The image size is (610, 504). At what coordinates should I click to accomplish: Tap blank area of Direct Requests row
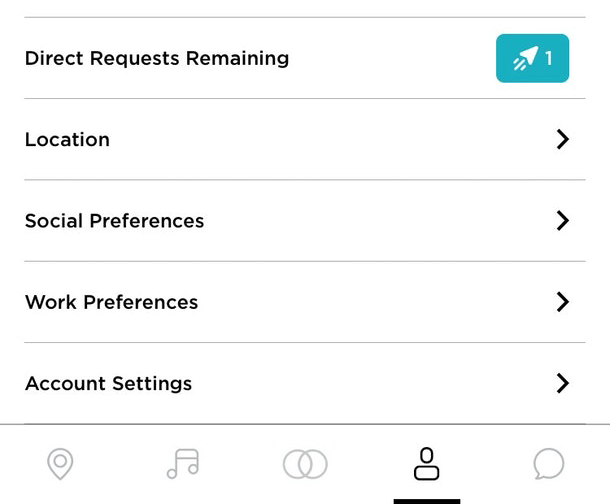coord(389,58)
